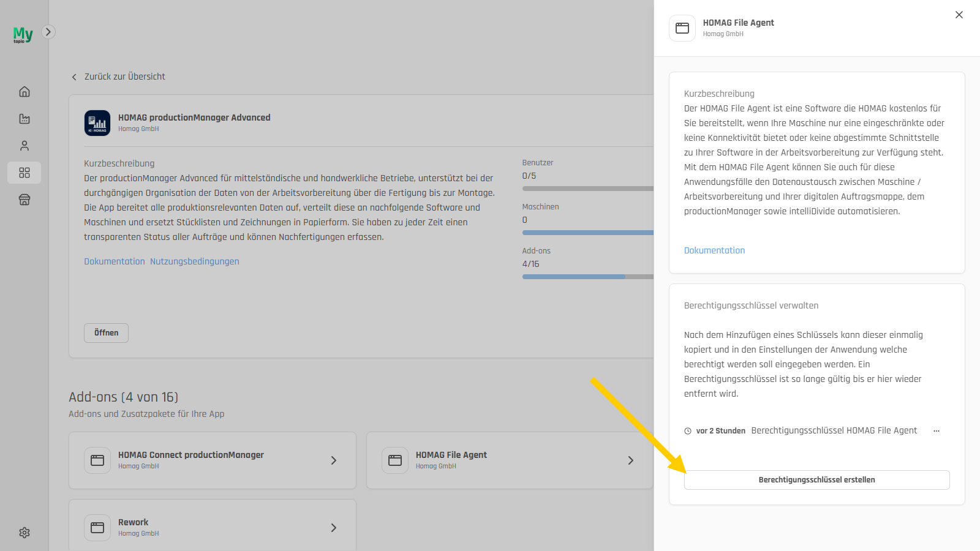Click the Add-ons usage progress bar

(588, 277)
